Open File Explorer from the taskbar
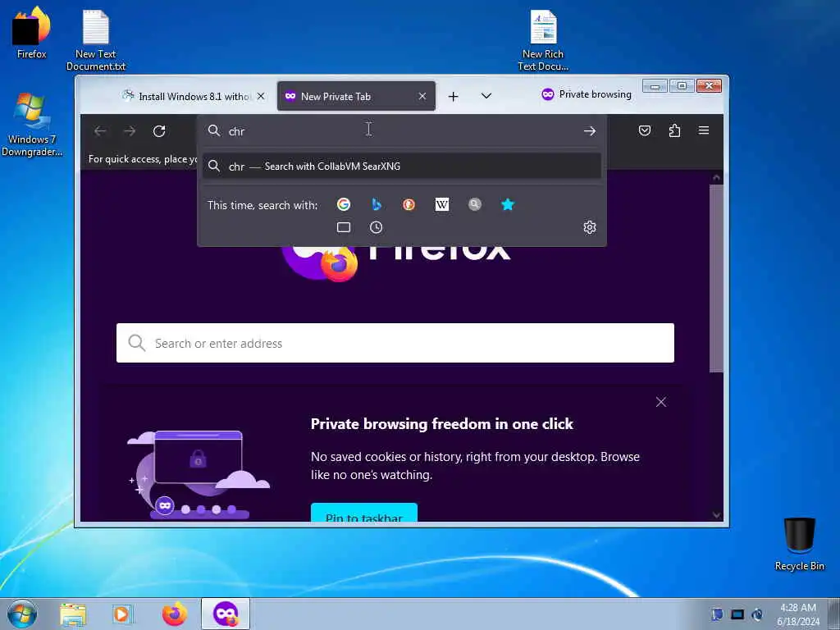 click(x=73, y=614)
